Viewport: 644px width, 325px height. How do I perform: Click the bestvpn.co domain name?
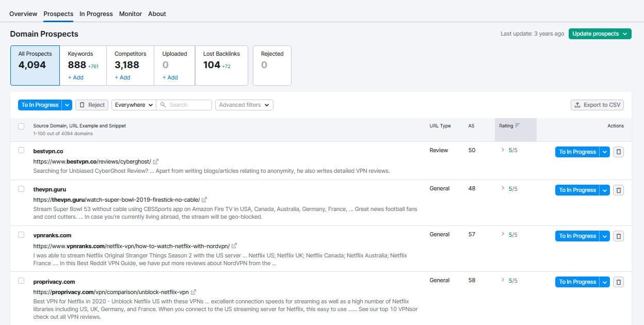48,151
